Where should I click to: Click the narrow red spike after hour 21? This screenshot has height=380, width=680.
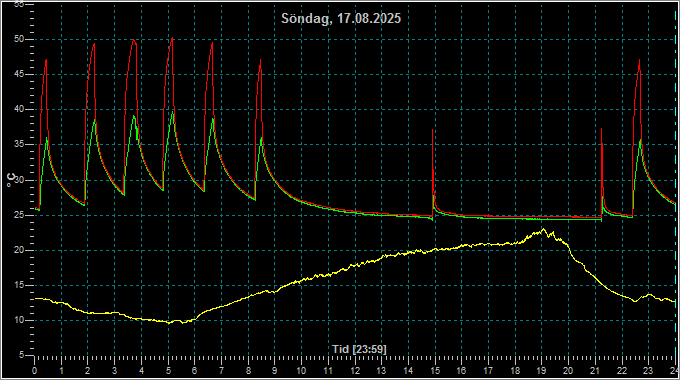tap(602, 129)
